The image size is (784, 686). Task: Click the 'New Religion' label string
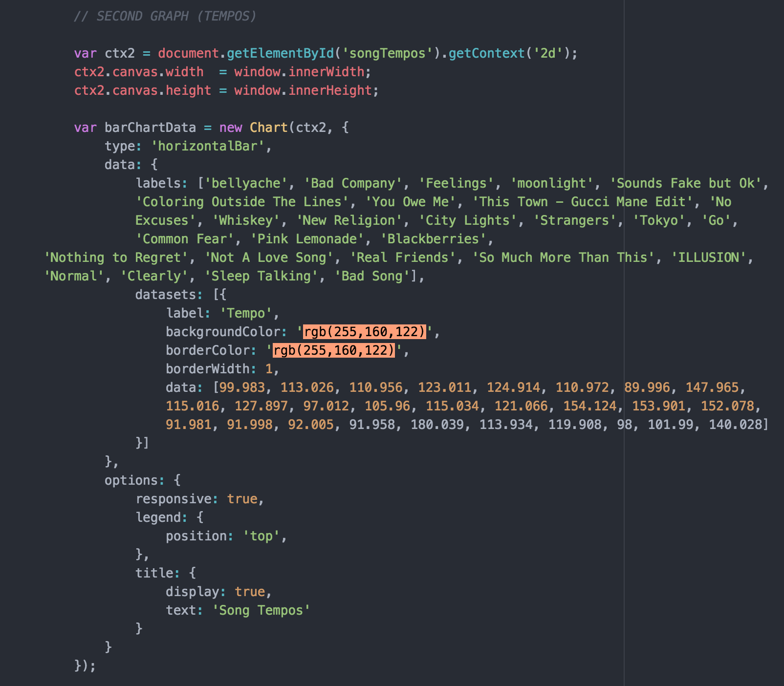pyautogui.click(x=349, y=220)
